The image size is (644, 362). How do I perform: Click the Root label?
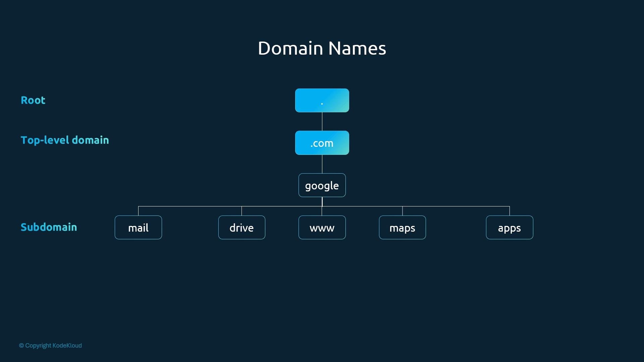tap(33, 100)
